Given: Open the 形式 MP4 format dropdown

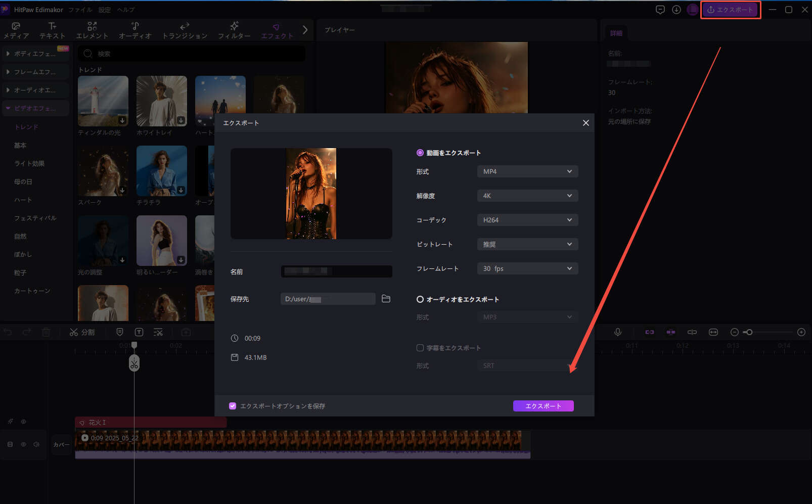Looking at the screenshot, I should (x=527, y=171).
